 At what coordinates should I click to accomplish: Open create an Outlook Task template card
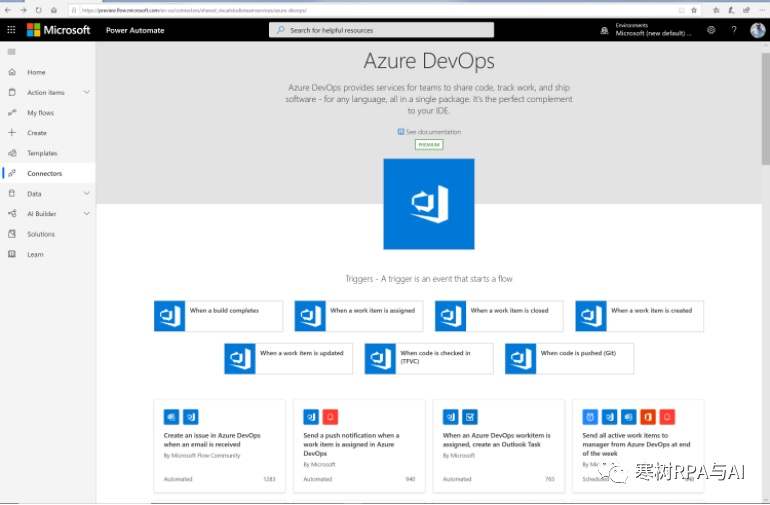pos(498,446)
